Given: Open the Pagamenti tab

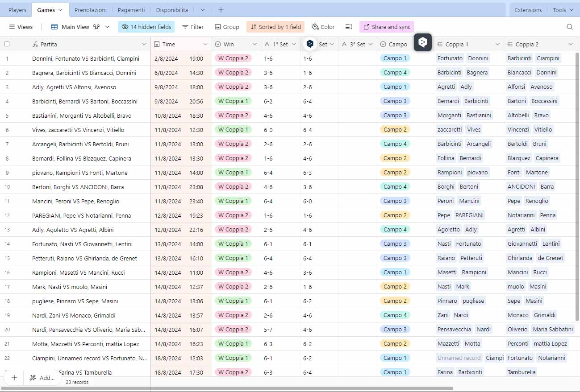Looking at the screenshot, I should coord(131,10).
